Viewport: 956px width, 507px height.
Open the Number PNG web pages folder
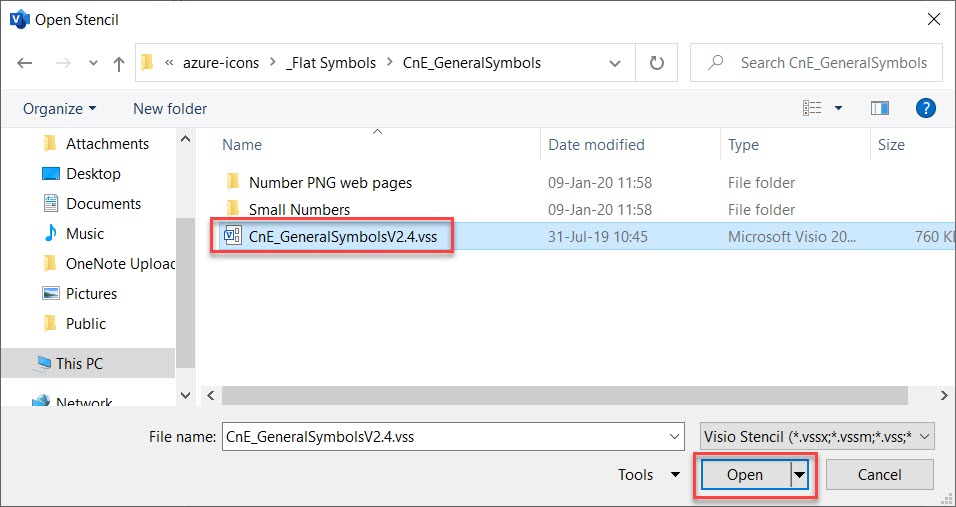[x=330, y=183]
